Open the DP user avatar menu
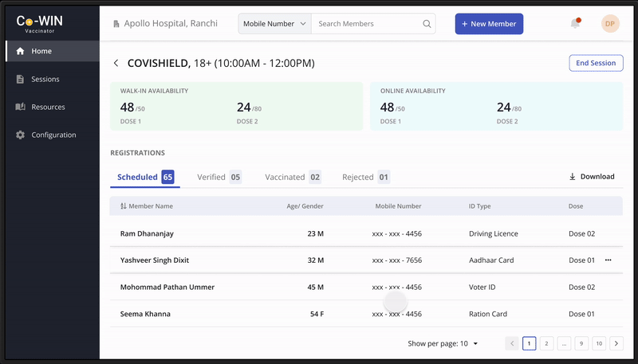 (x=610, y=24)
